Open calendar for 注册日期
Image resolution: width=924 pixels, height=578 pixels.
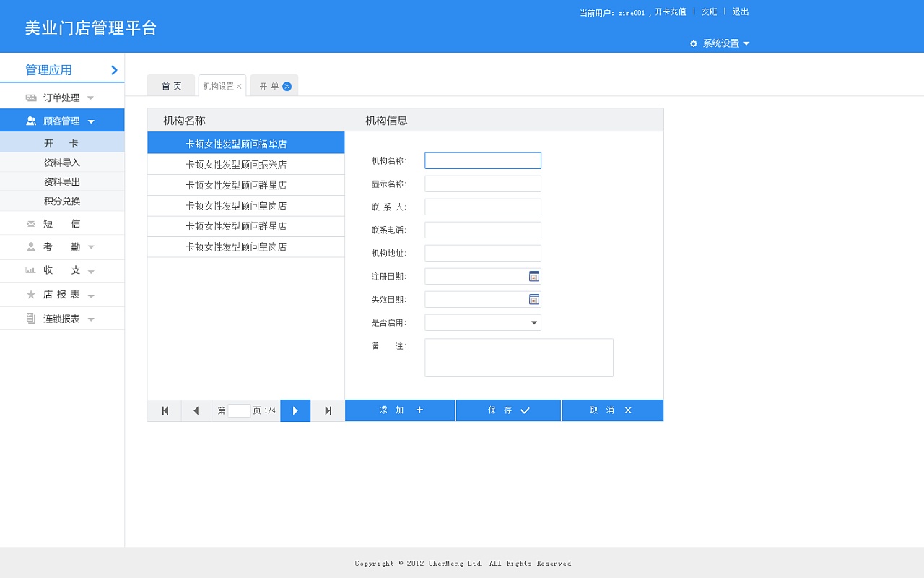[534, 276]
